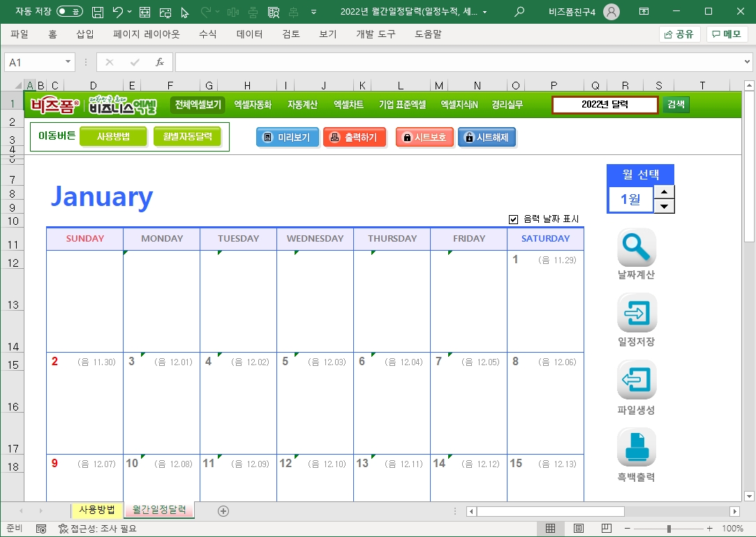Viewport: 756px width, 537px height.
Task: Expand the formula bar chevron
Action: coord(748,62)
